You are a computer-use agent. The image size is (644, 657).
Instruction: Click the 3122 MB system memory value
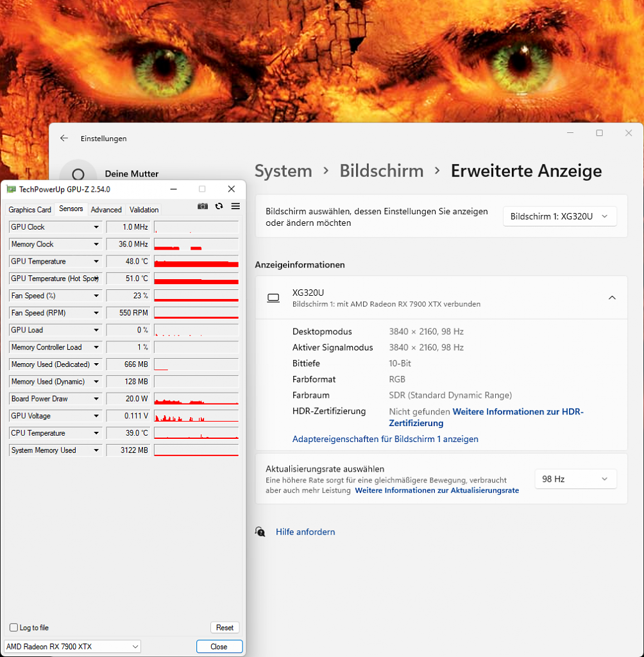(x=128, y=450)
